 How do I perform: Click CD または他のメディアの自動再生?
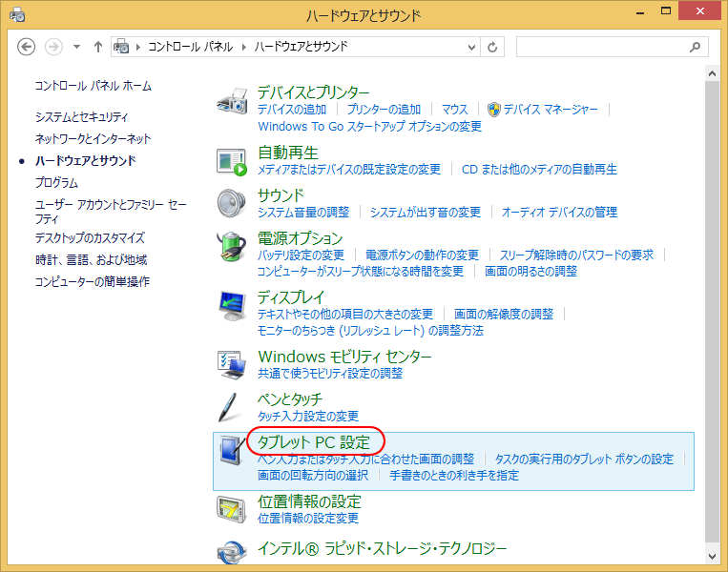click(539, 170)
